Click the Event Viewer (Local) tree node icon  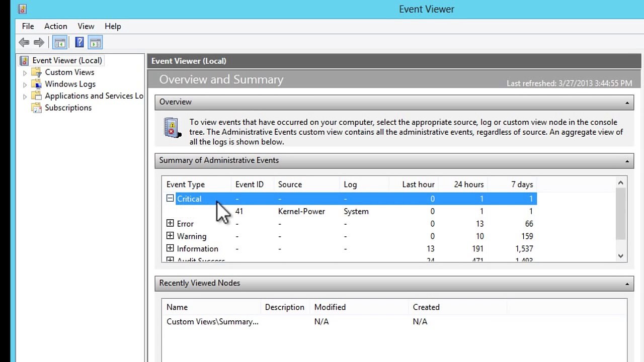[25, 61]
